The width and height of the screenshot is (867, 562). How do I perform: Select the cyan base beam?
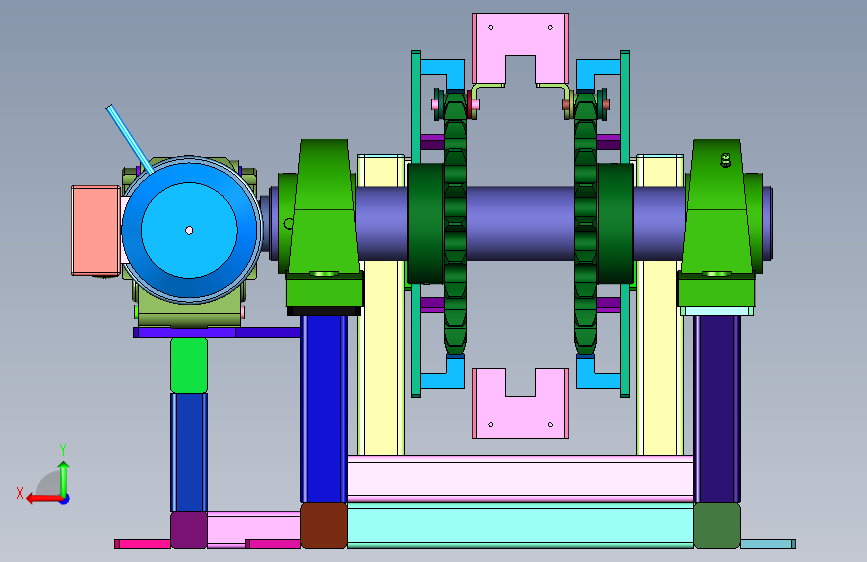[x=520, y=524]
